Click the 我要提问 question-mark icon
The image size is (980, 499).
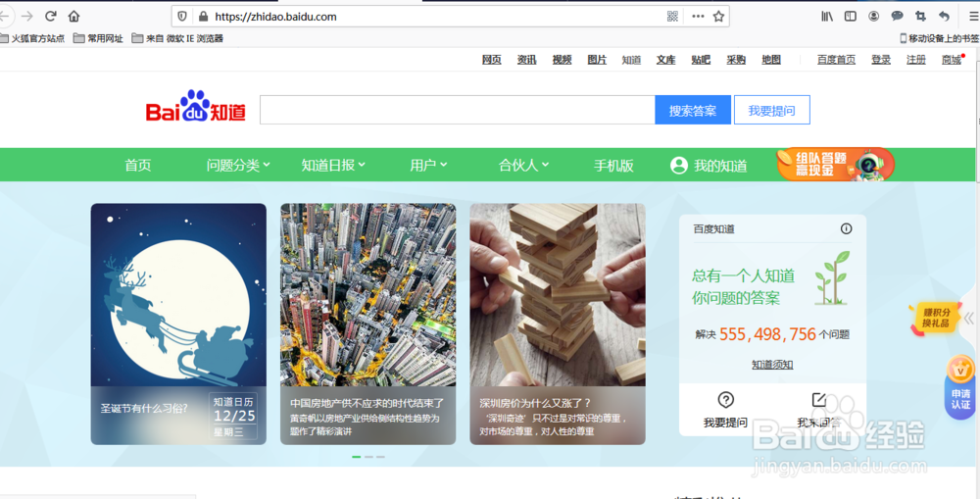click(x=725, y=400)
